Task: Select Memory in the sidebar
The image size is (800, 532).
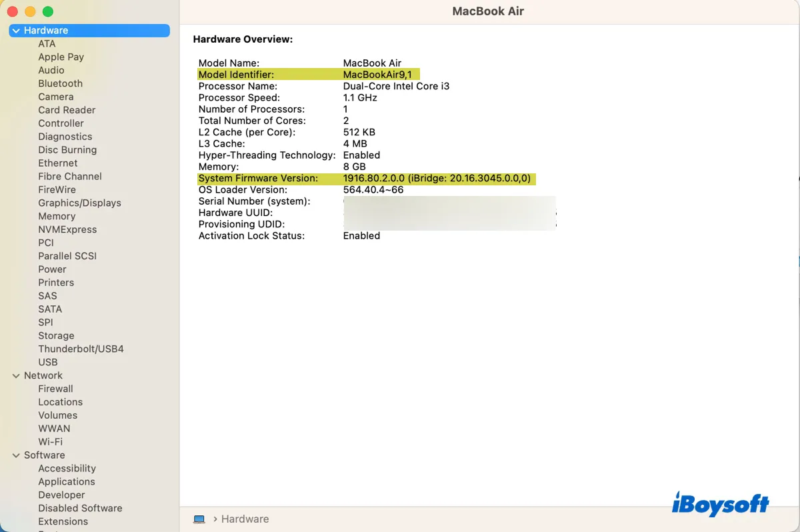Action: [x=57, y=217]
